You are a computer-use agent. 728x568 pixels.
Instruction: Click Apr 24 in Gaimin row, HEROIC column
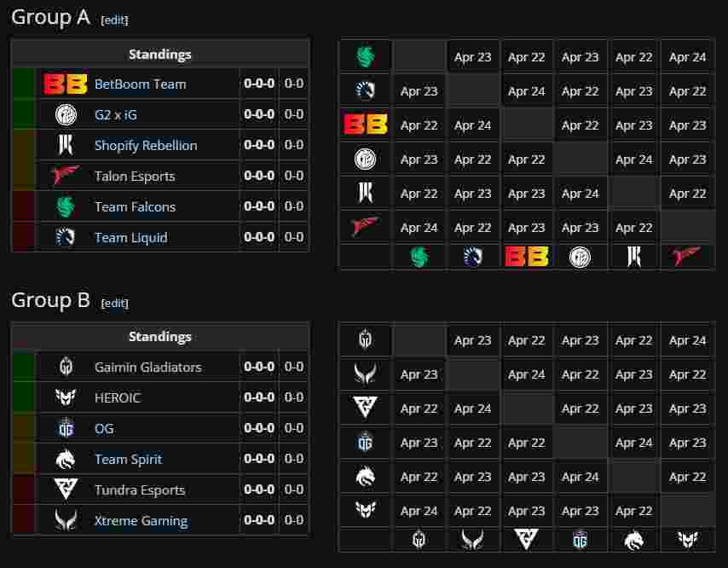tap(687, 340)
